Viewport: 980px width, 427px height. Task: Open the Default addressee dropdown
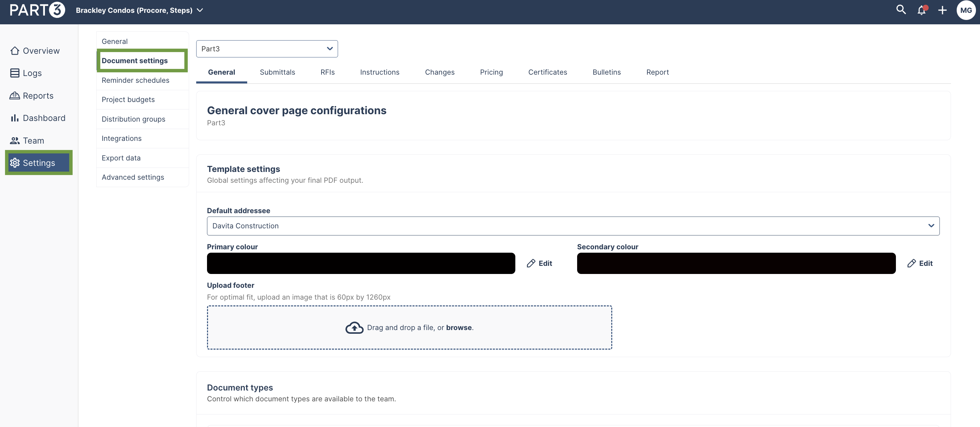pos(573,226)
